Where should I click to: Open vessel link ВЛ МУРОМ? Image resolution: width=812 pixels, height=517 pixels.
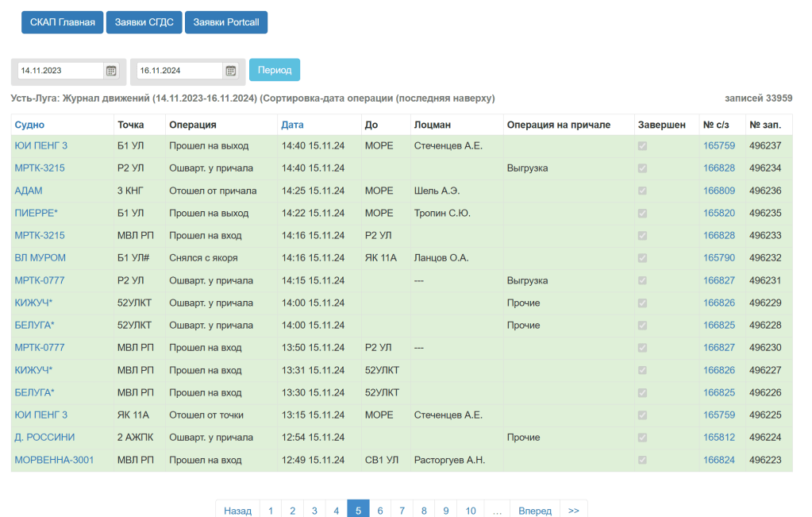click(x=40, y=258)
